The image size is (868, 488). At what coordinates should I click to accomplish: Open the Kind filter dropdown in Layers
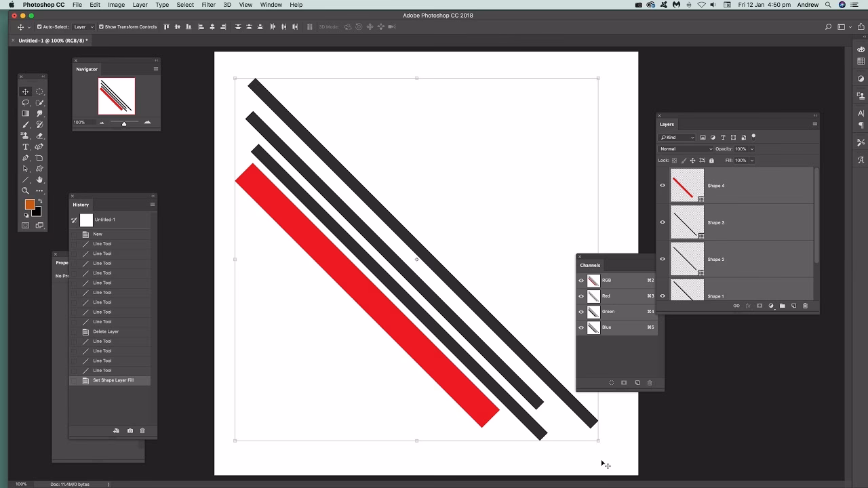tap(677, 137)
